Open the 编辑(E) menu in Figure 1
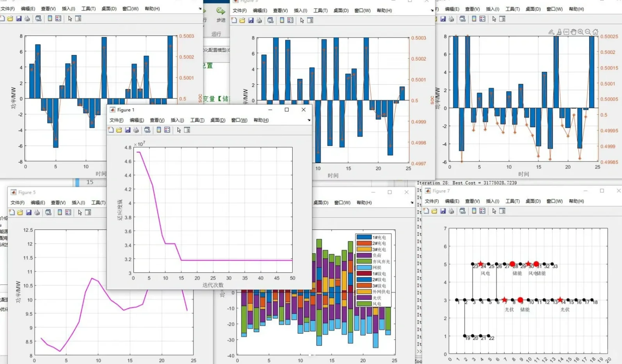The image size is (622, 364). tap(137, 120)
